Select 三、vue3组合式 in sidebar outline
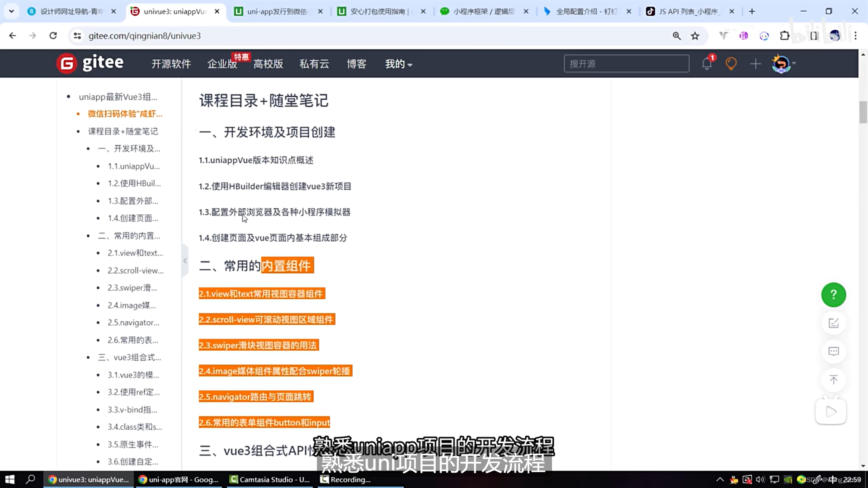Screen dimensions: 868x488 click(129, 357)
